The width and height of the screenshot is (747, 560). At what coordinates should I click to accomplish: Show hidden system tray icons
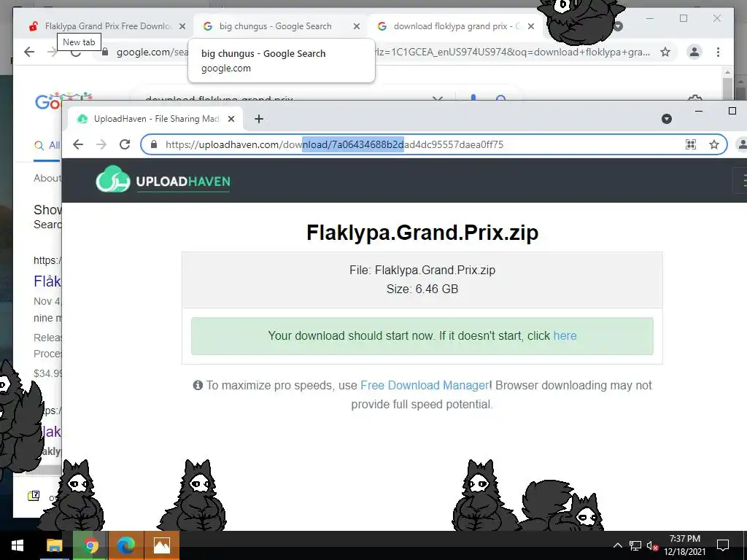tap(617, 545)
